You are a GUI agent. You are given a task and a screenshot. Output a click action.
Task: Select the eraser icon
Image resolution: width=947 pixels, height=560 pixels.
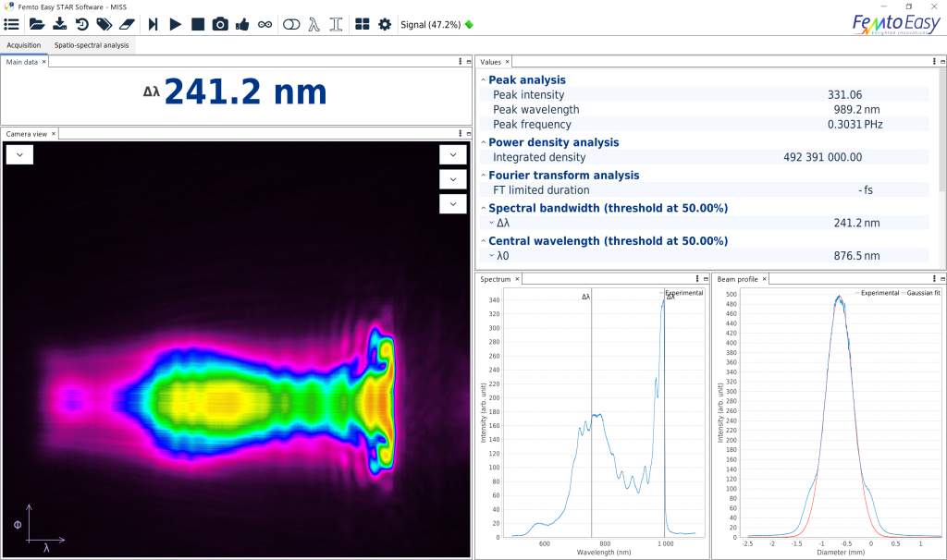click(128, 24)
